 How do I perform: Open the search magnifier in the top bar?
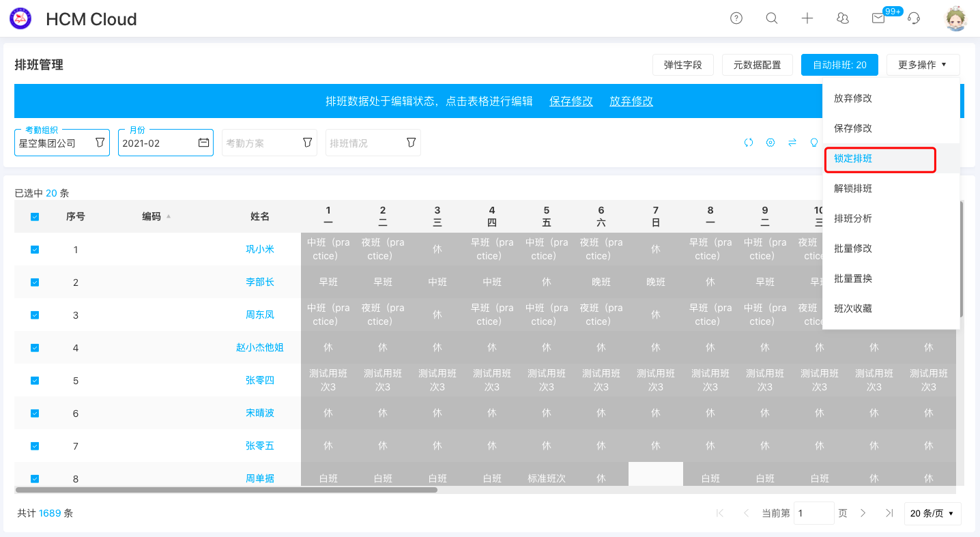click(772, 18)
